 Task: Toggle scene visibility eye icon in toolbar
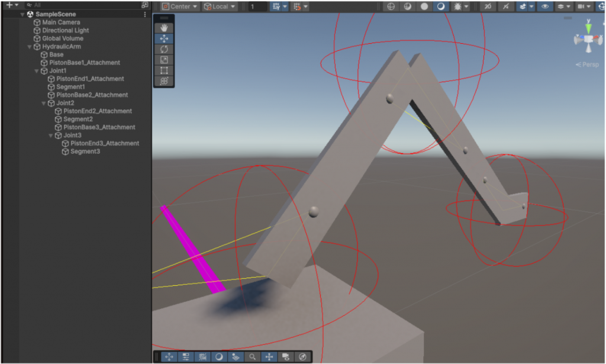544,7
